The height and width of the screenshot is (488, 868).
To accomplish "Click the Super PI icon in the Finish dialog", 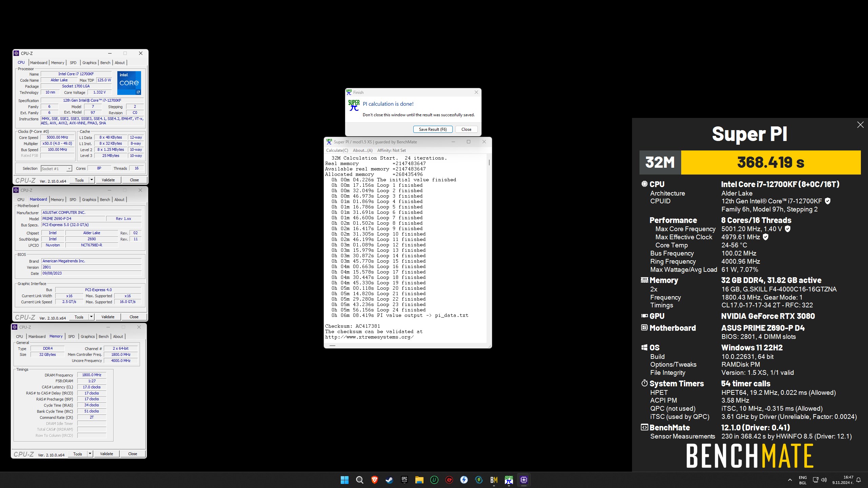I will (x=354, y=105).
